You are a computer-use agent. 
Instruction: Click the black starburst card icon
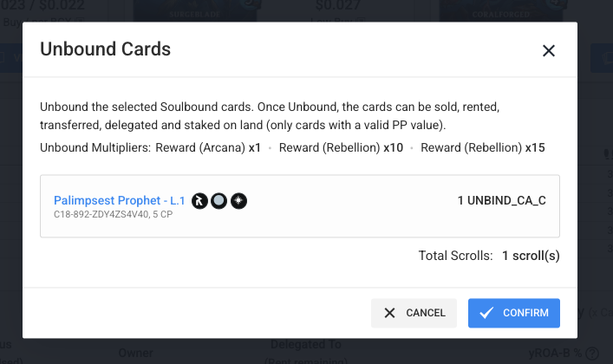click(238, 201)
